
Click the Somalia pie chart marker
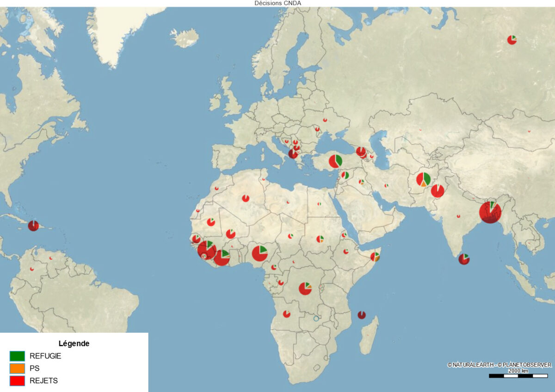375,257
